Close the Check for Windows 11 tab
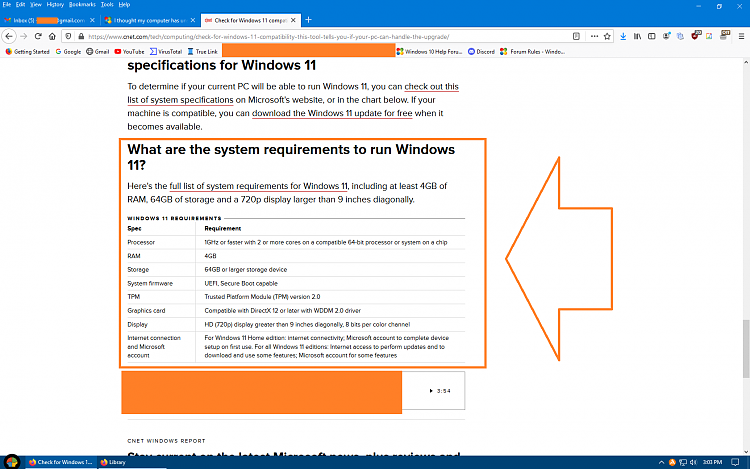This screenshot has height=469, width=750. point(293,20)
